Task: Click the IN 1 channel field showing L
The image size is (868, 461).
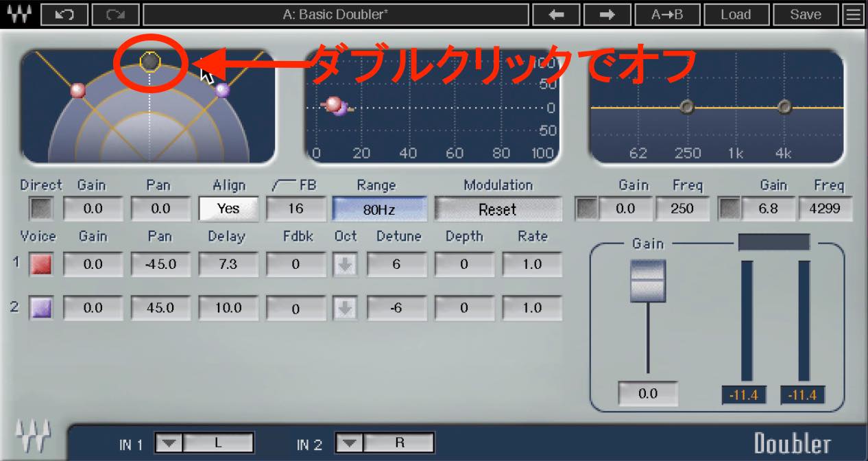Action: [219, 443]
